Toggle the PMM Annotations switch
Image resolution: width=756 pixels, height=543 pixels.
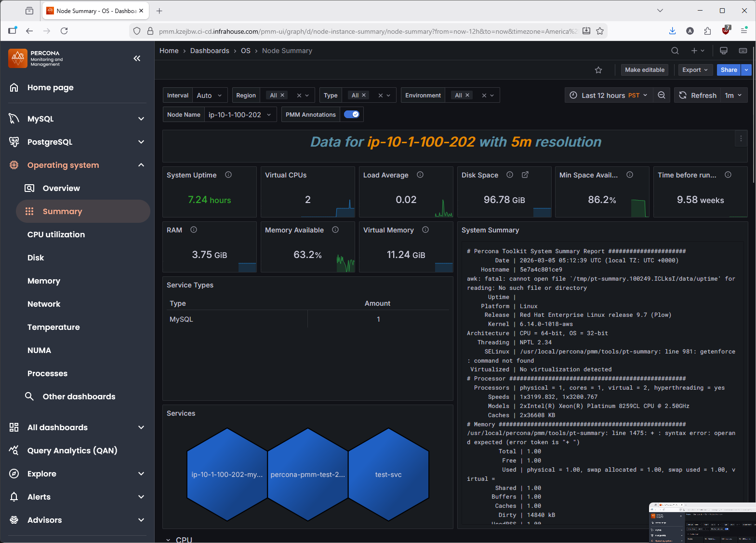click(x=352, y=115)
